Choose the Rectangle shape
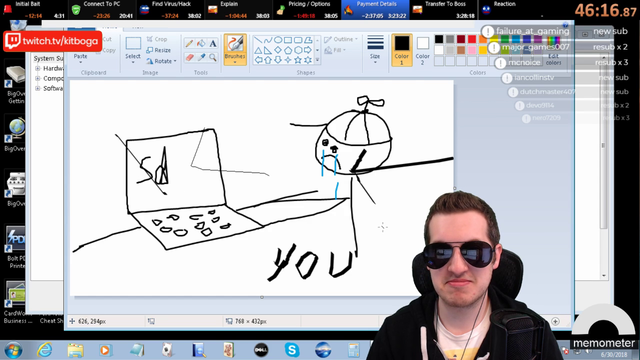Screen dimensions: 640x360 (x=288, y=40)
